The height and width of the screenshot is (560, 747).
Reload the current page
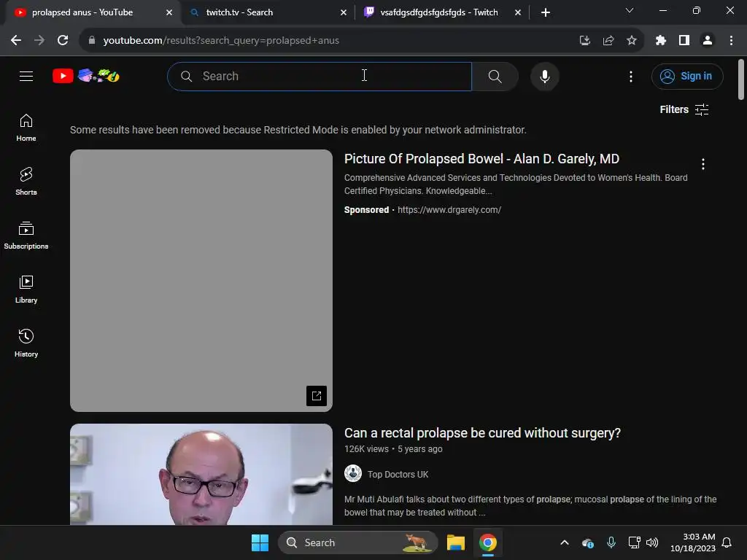[63, 41]
